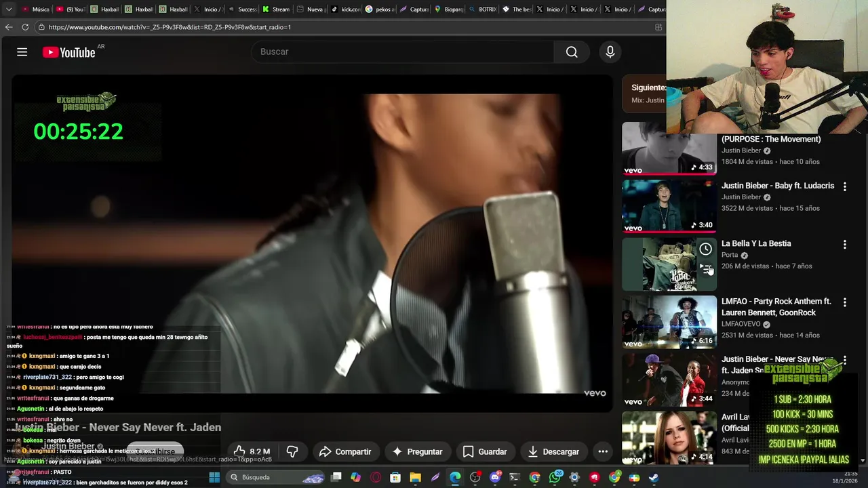Viewport: 868px width, 488px height.
Task: Open the Never Say Never recommended thumbnail
Action: pyautogui.click(x=669, y=380)
